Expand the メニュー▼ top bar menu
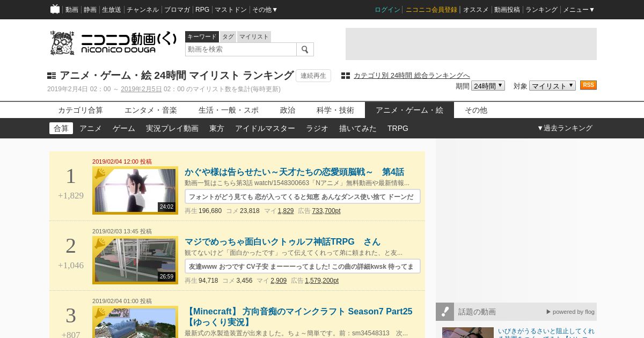Screen dimensions: 644x338 pos(579,10)
